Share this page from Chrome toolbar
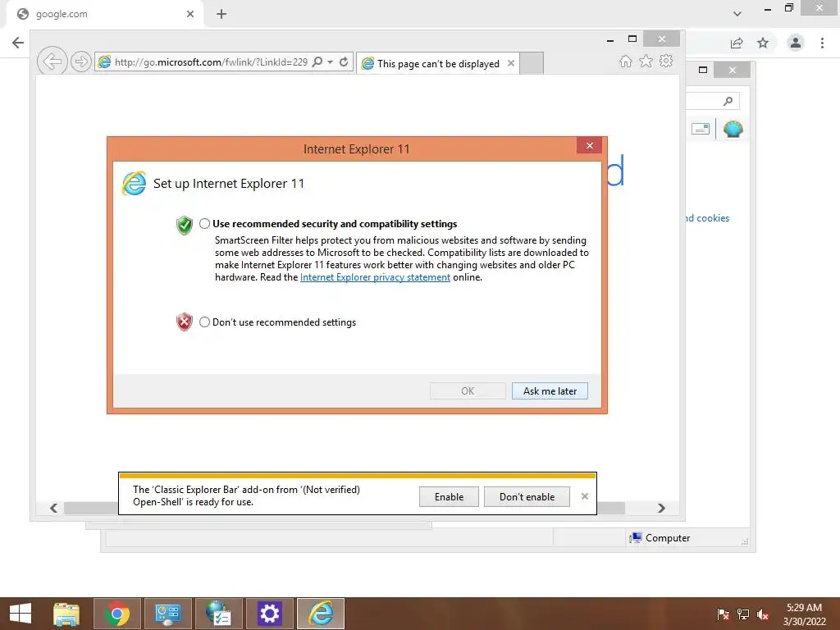 click(737, 43)
